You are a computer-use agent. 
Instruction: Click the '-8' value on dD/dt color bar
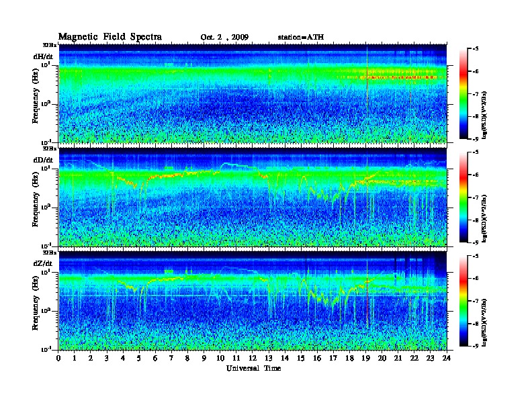(476, 220)
